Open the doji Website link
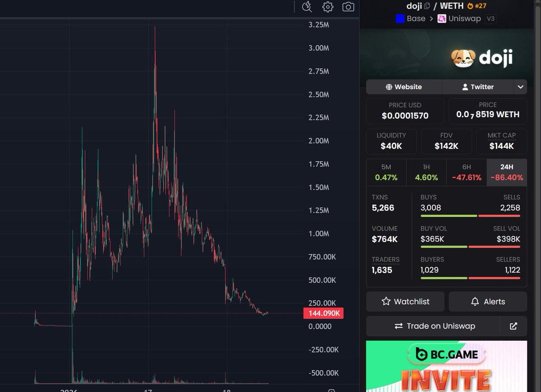This screenshot has width=541, height=392. coord(404,87)
